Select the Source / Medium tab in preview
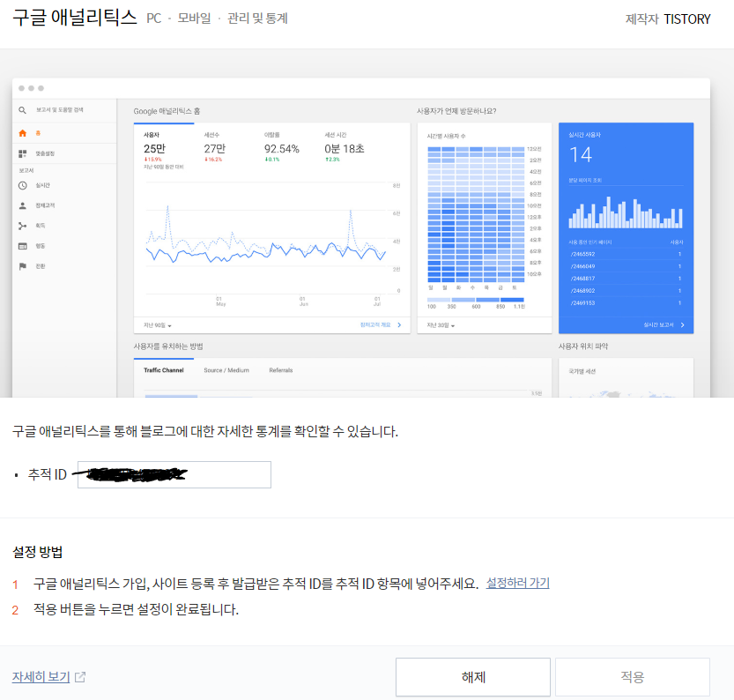734x700 pixels. (x=226, y=370)
